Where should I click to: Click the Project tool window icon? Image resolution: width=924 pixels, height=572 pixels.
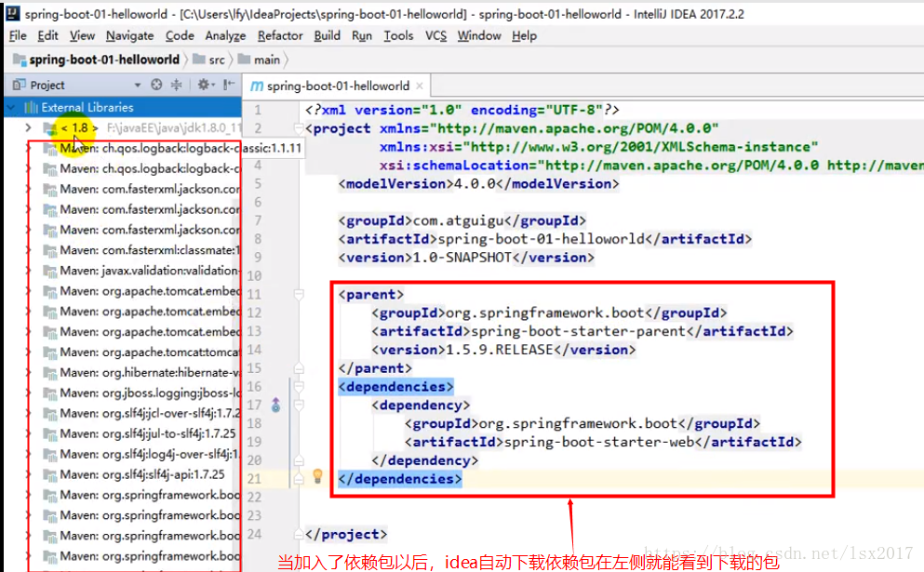(19, 85)
